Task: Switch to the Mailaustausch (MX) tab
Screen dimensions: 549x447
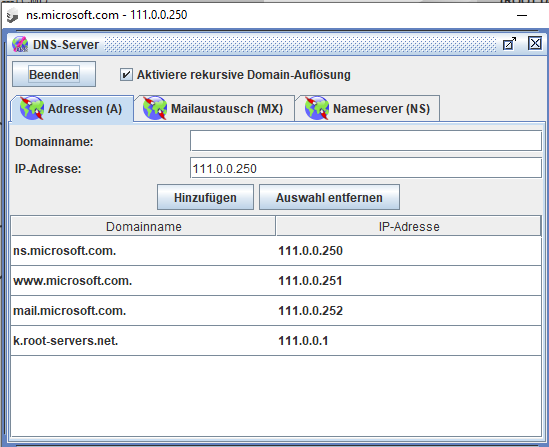Action: pos(214,109)
